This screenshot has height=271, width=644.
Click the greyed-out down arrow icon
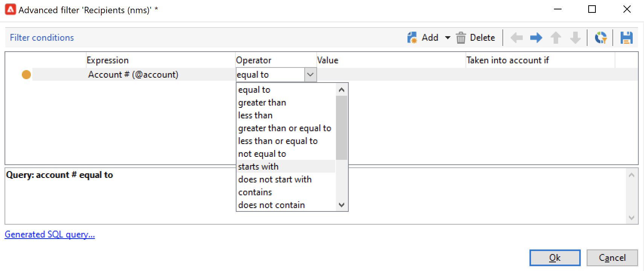tap(575, 38)
